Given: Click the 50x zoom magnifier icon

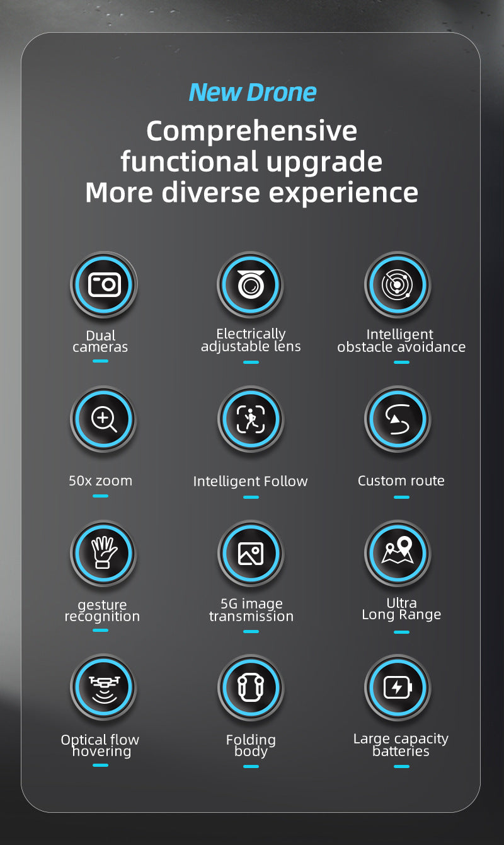Looking at the screenshot, I should pos(104,419).
